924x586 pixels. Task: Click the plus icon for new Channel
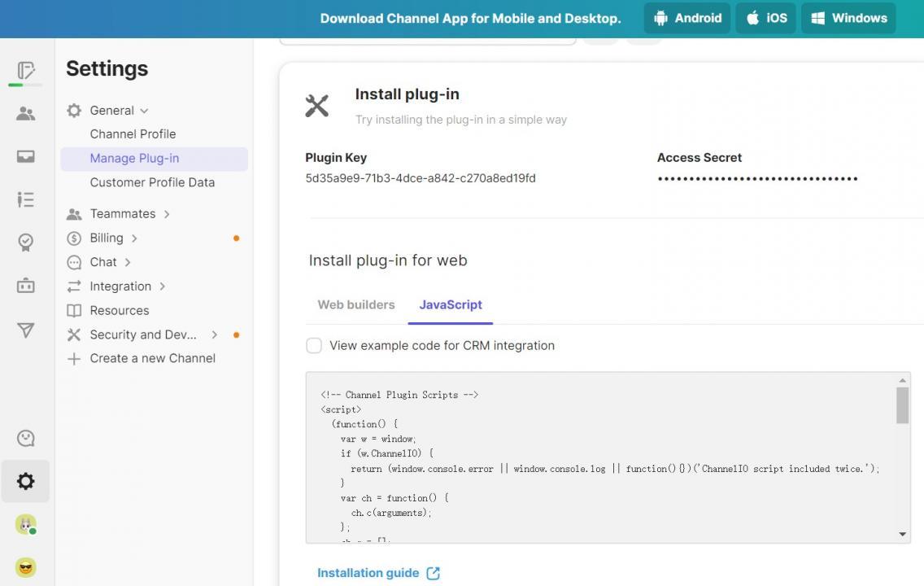74,358
